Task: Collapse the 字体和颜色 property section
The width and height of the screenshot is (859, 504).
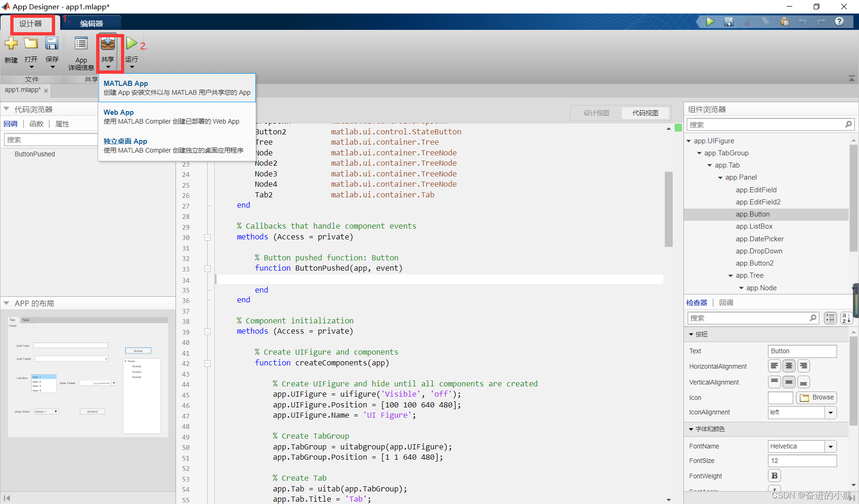Action: click(691, 429)
